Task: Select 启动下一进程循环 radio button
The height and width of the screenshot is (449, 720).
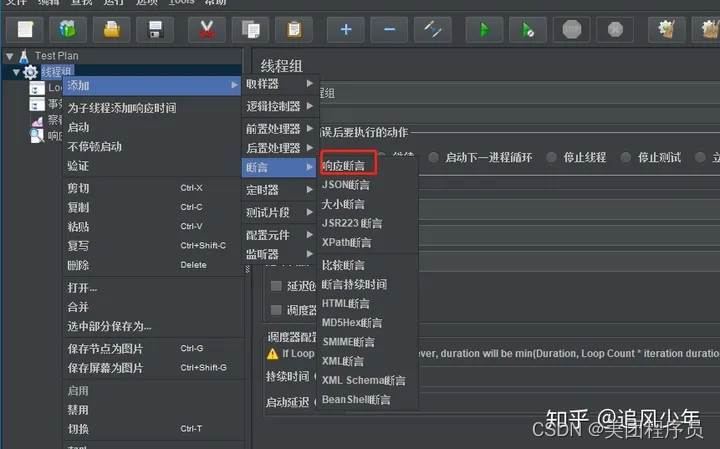Action: tap(433, 158)
